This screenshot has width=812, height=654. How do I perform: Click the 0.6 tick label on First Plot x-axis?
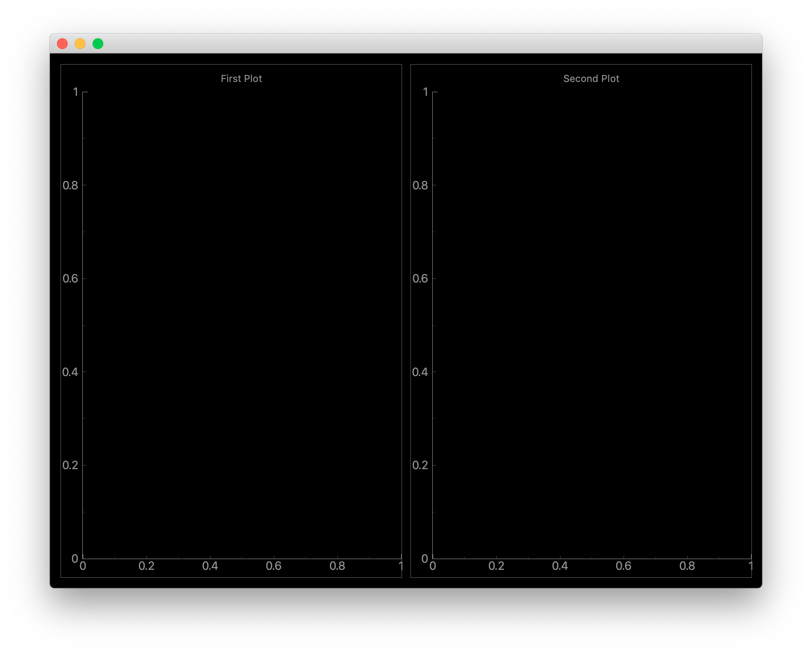click(274, 566)
